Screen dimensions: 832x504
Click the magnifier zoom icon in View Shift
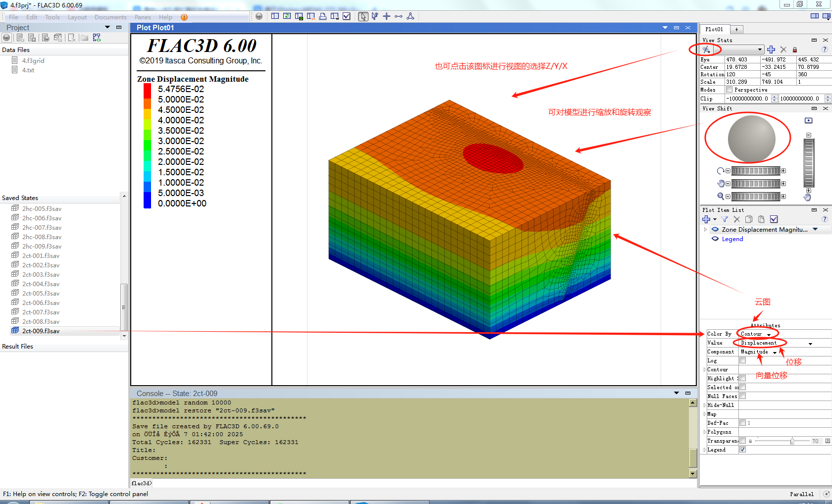click(721, 196)
